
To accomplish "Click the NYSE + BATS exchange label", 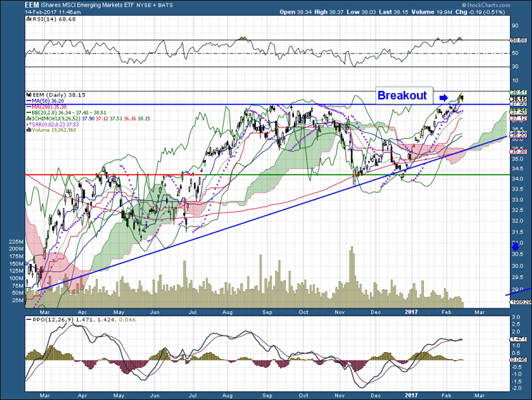I will 154,5.
